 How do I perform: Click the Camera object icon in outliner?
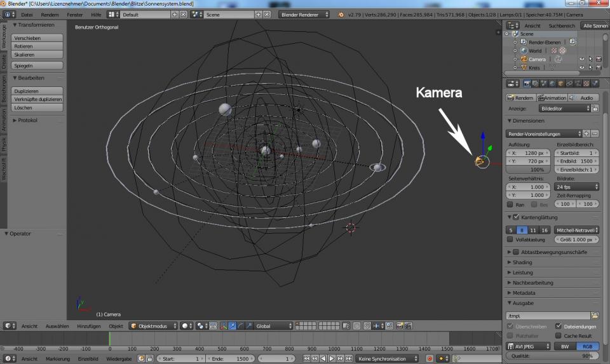524,59
